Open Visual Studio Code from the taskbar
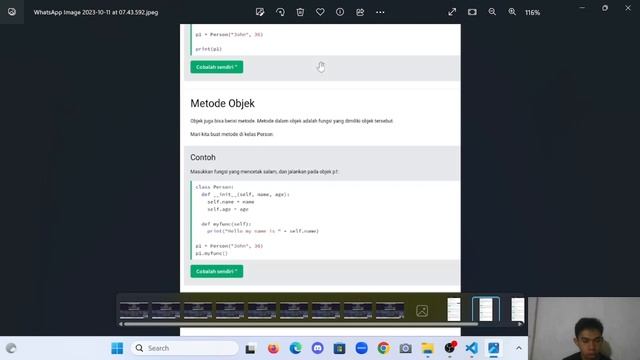The height and width of the screenshot is (360, 640). (x=471, y=348)
